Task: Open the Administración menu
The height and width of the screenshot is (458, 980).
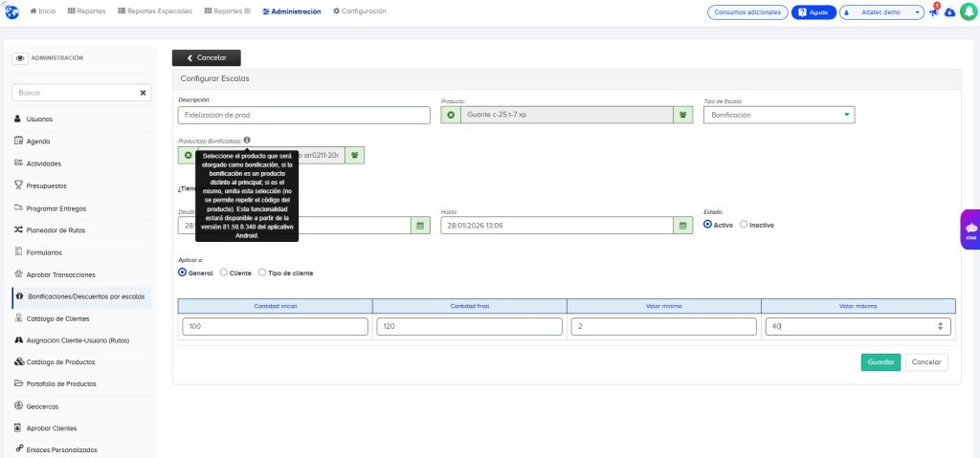Action: (x=292, y=11)
